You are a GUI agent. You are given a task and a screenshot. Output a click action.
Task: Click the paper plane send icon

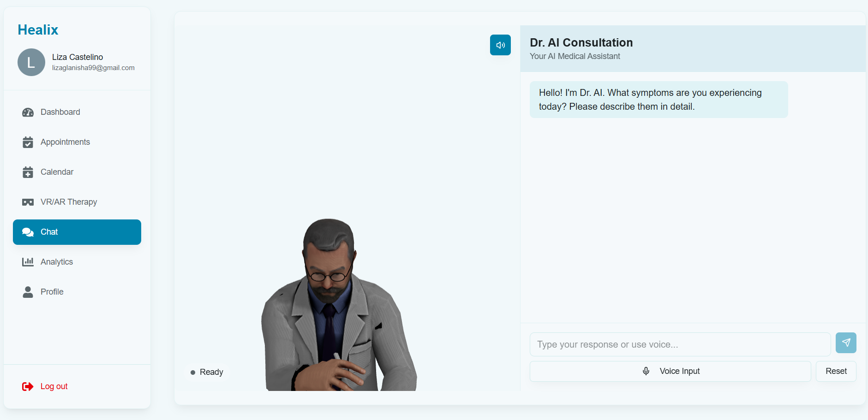click(846, 343)
